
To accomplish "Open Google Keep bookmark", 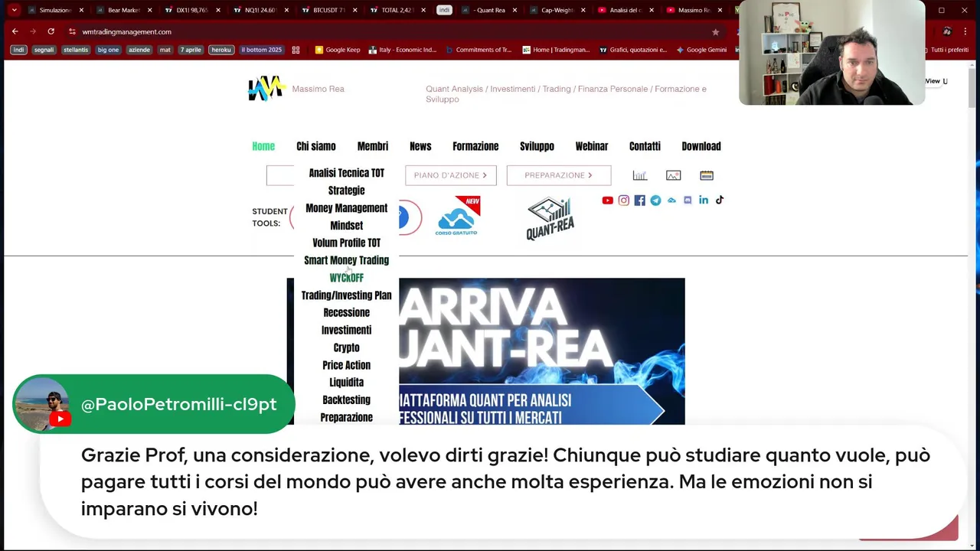I will point(337,50).
